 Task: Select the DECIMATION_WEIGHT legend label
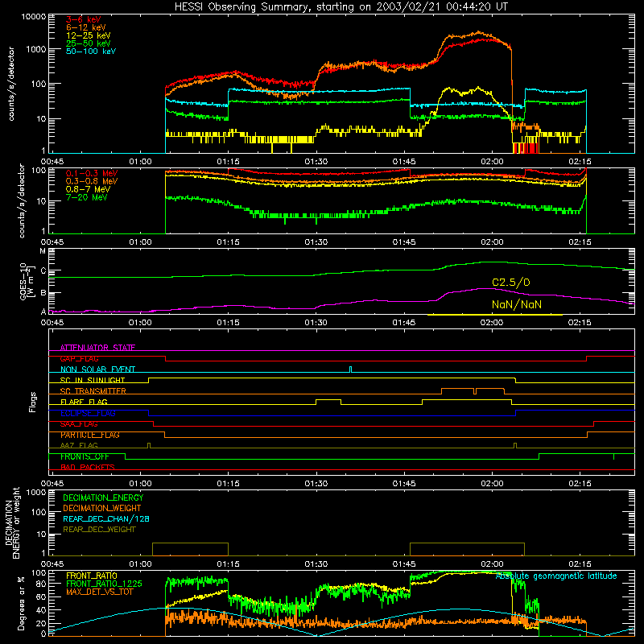pyautogui.click(x=102, y=508)
